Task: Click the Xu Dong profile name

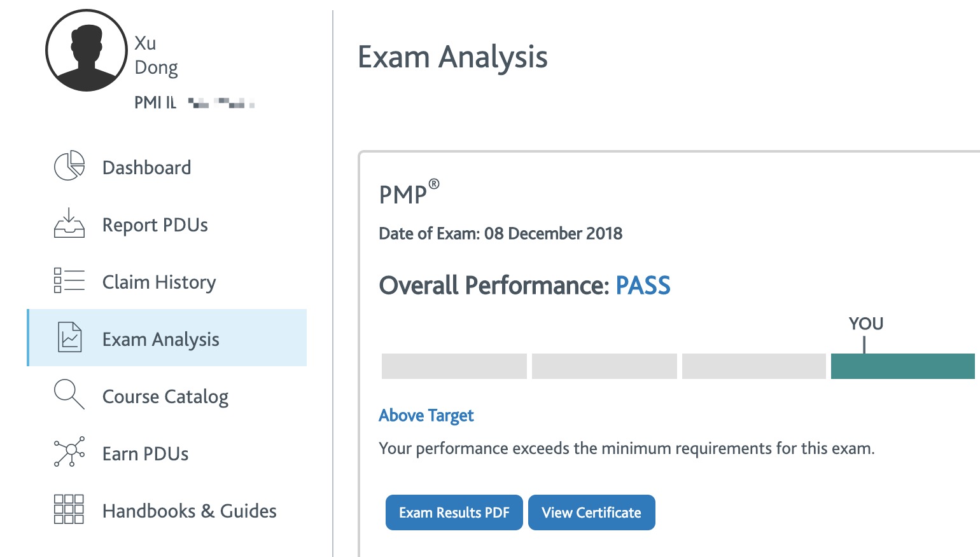Action: (156, 55)
